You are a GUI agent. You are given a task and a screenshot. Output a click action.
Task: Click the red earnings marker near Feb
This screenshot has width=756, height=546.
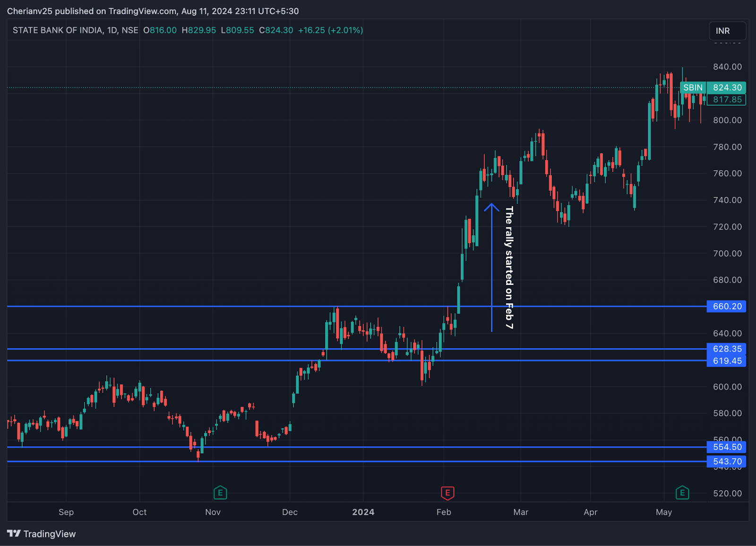point(447,493)
